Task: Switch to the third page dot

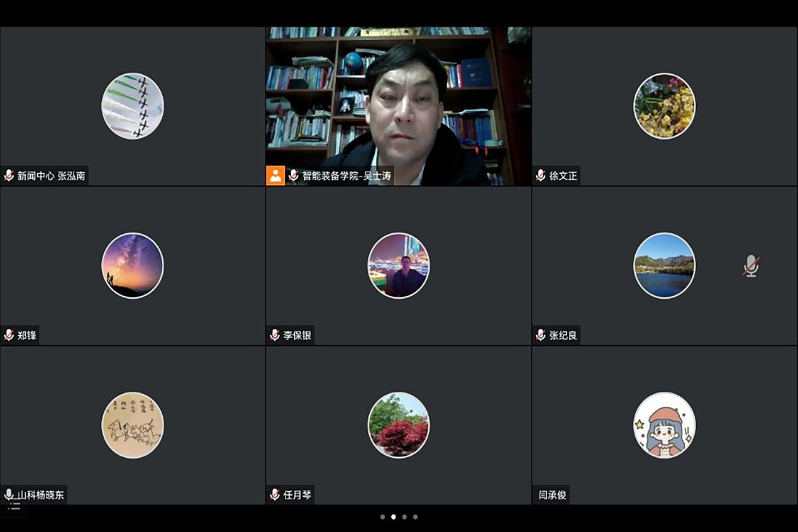Action: point(404,517)
